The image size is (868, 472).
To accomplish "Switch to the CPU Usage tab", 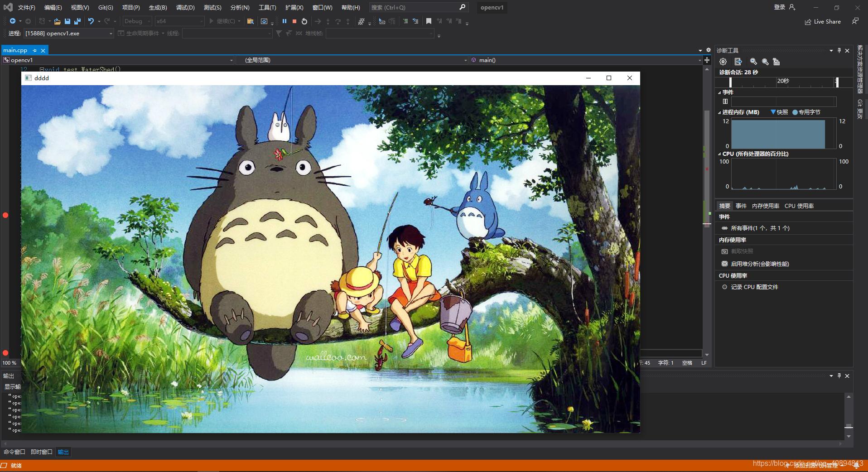I will [799, 206].
